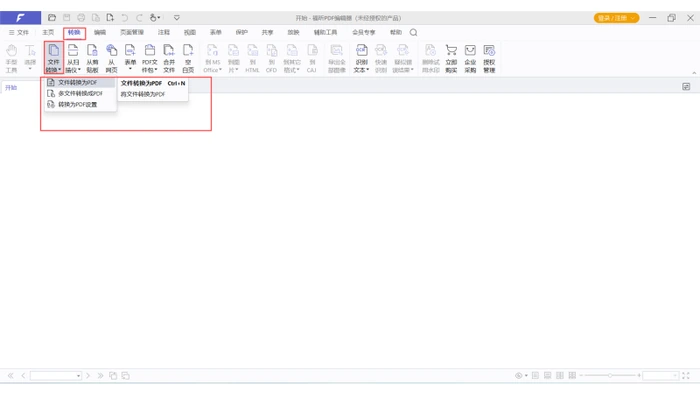The width and height of the screenshot is (700, 395).
Task: Click the 从网页 icon
Action: [111, 58]
